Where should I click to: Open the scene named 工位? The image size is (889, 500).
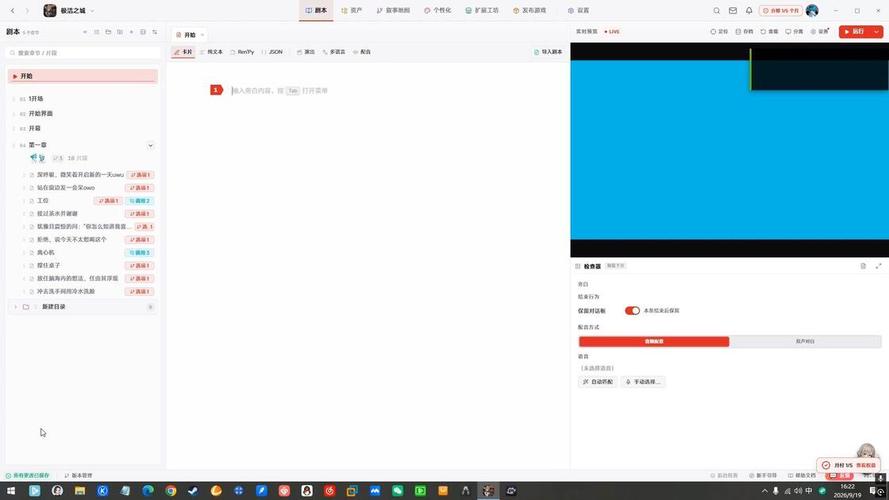tap(43, 201)
